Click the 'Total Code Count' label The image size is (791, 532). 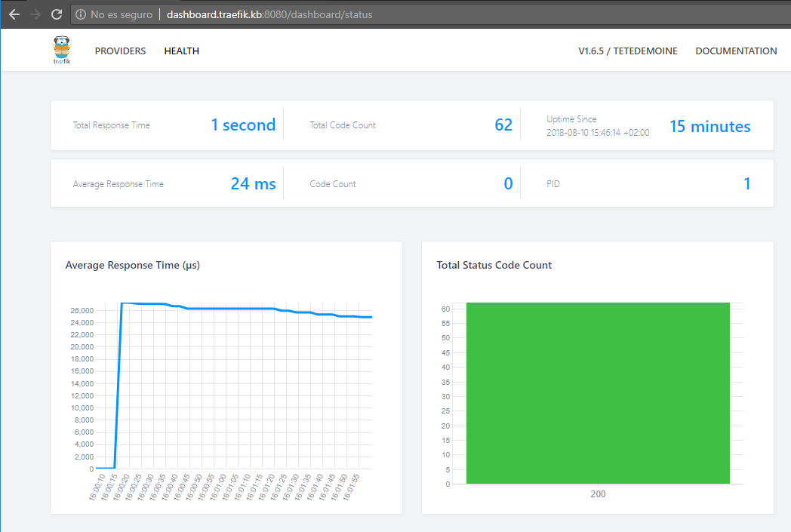(343, 125)
